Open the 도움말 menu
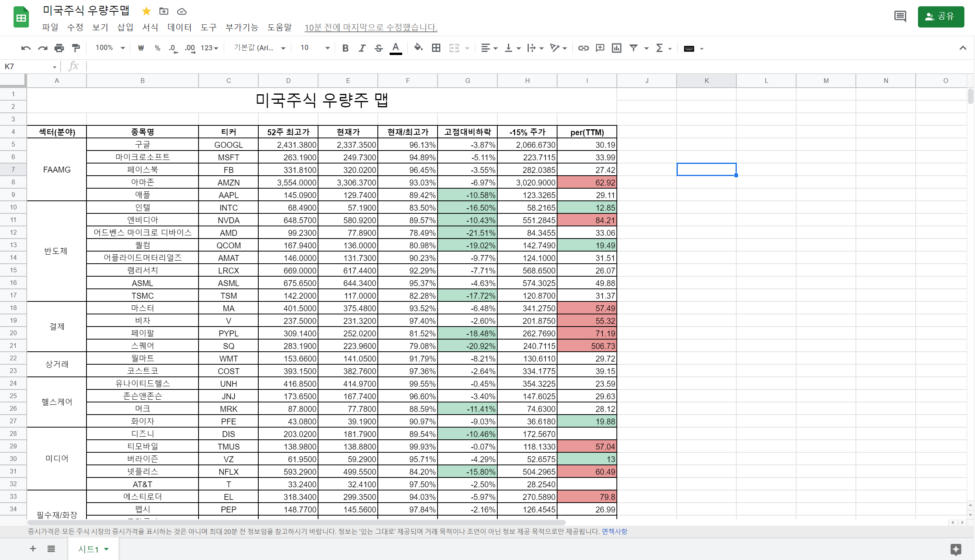The image size is (975, 560). [x=280, y=27]
